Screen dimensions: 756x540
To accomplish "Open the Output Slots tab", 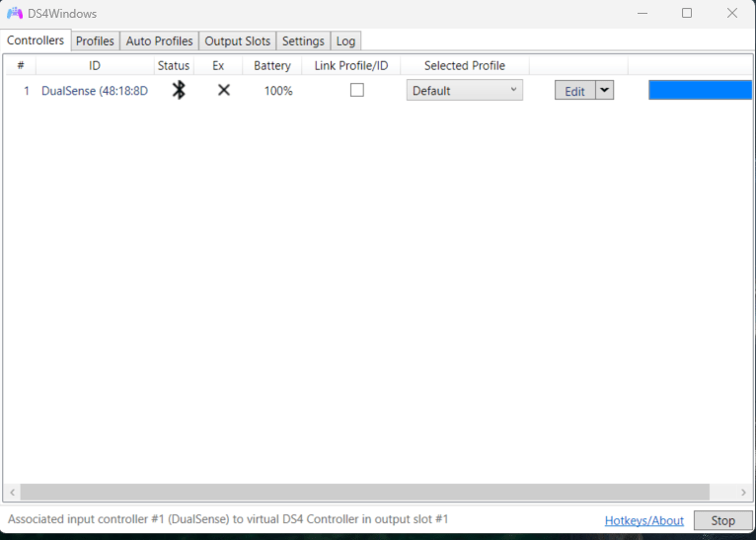I will (x=237, y=41).
